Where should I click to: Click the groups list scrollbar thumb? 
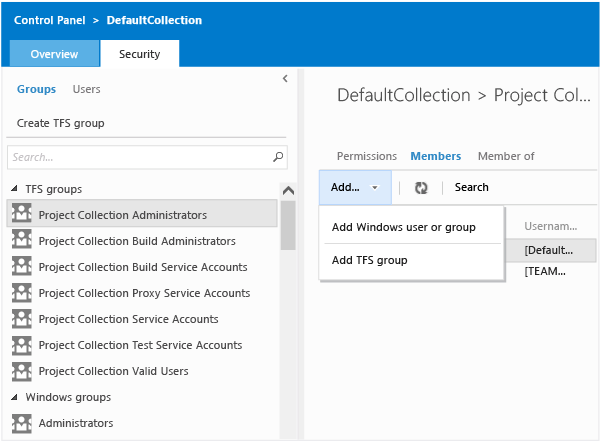click(x=288, y=225)
